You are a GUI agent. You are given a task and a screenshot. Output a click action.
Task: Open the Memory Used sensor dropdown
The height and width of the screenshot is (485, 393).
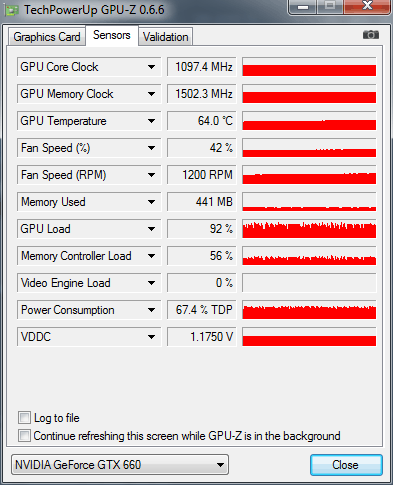[151, 202]
